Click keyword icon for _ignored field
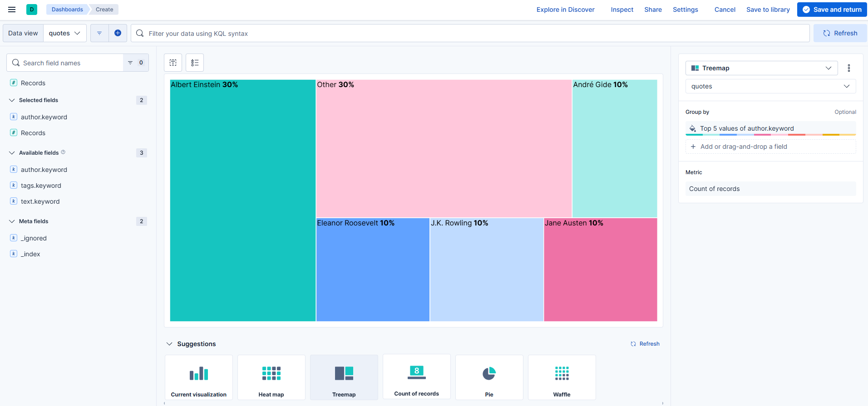Screen dimensions: 868x406 pyautogui.click(x=14, y=238)
